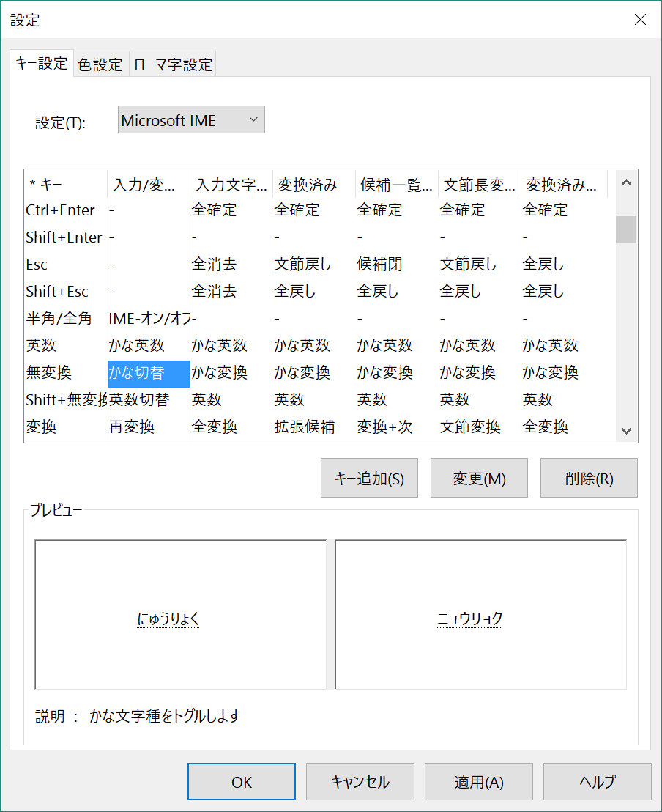The height and width of the screenshot is (812, 662).
Task: Click the 拡張候補 cell
Action: pos(305,427)
